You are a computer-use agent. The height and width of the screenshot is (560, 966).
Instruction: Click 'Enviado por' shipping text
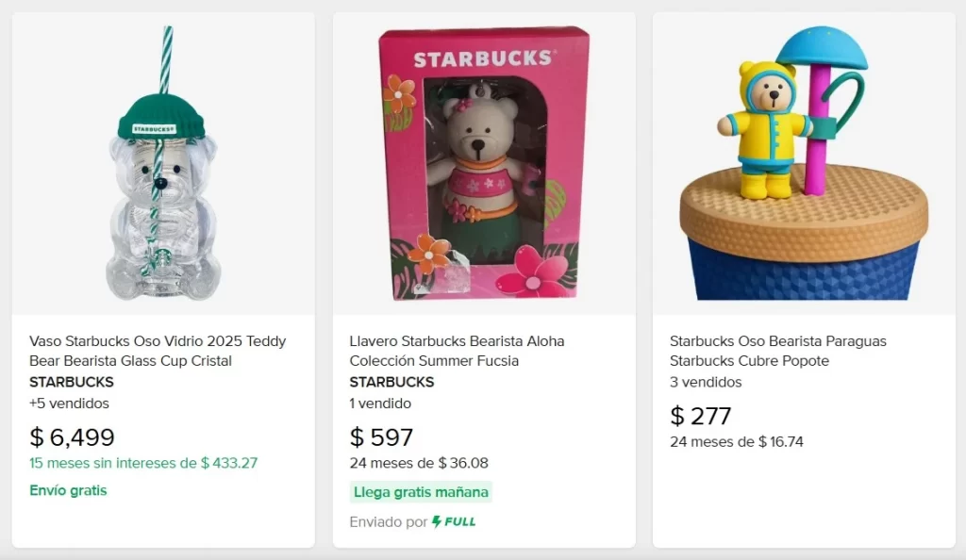coord(389,520)
